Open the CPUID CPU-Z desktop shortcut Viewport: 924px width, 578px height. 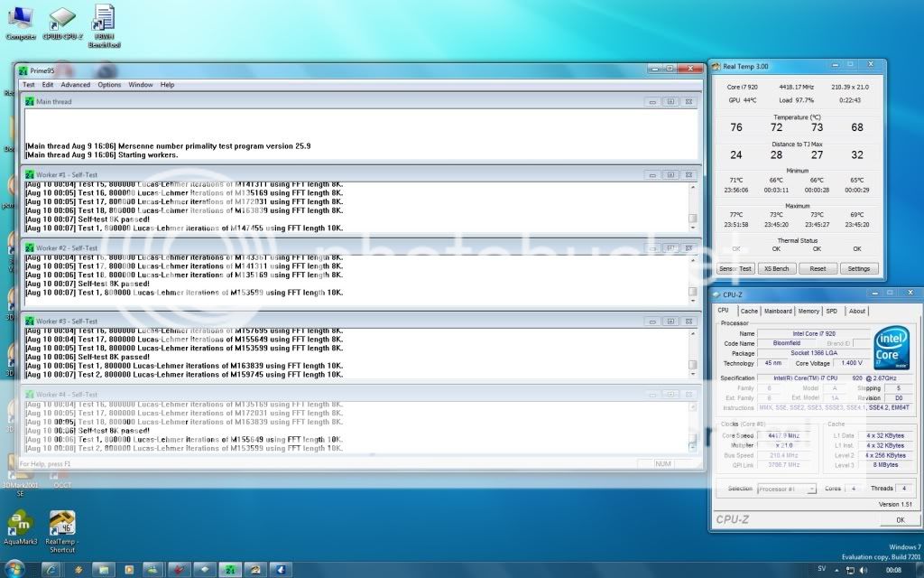click(x=62, y=23)
